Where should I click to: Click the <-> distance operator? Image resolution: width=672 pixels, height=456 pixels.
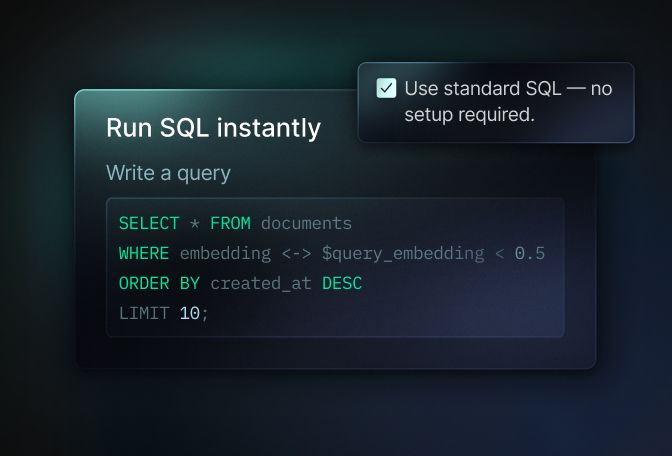[x=296, y=253]
